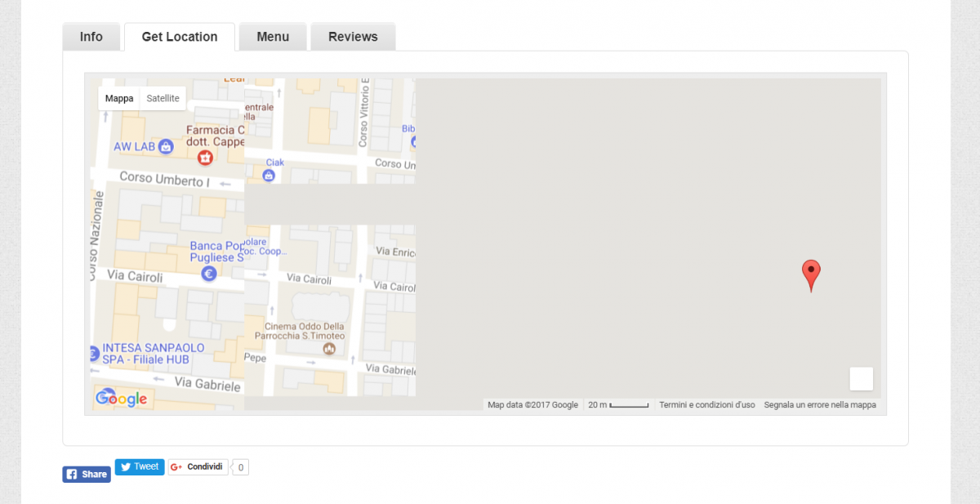Click the AW LAB text label
This screenshot has height=504, width=980.
pos(133,147)
